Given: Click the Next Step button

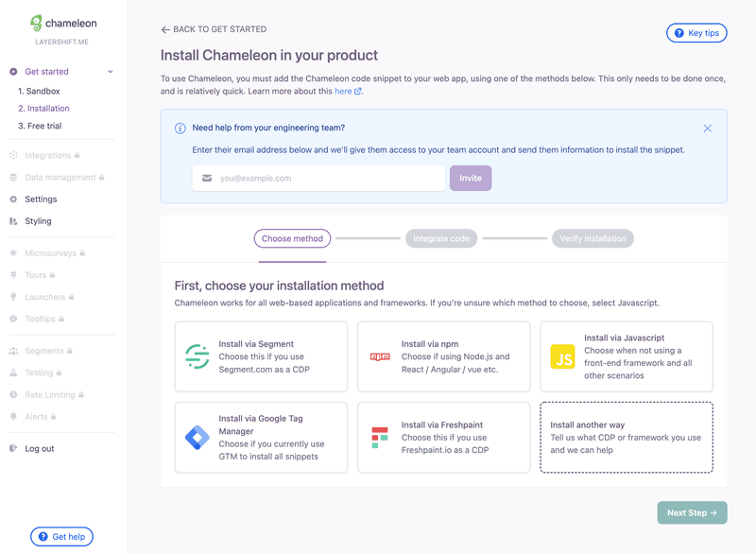Looking at the screenshot, I should point(692,512).
